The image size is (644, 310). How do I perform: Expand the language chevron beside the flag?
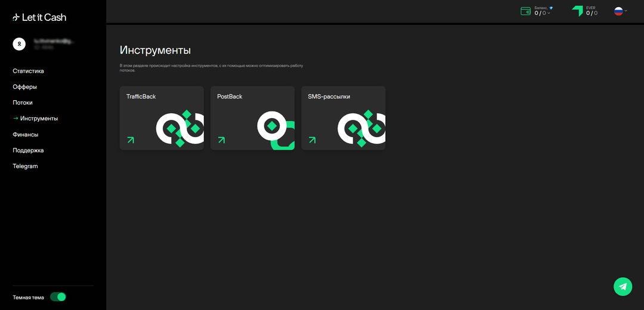tap(626, 11)
